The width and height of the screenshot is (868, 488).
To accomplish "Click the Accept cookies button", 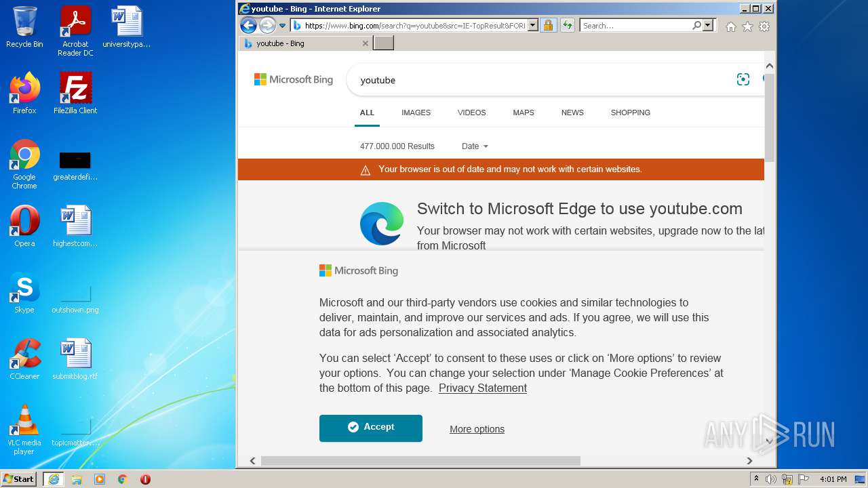I will click(x=371, y=428).
